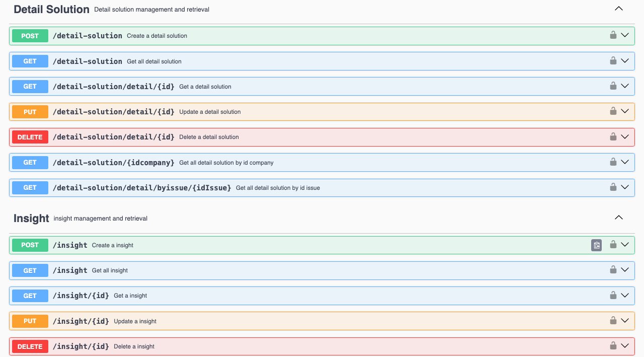
Task: Click lock icon on DELETE /detail-solution/detail/{id}
Action: 613,136
